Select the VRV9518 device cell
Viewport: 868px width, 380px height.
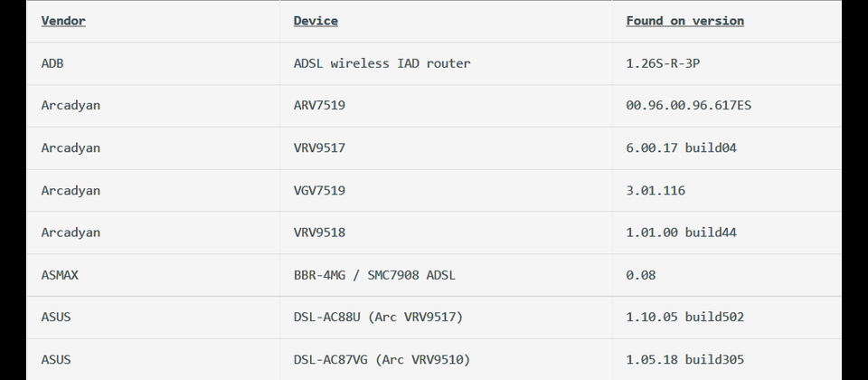(x=319, y=233)
